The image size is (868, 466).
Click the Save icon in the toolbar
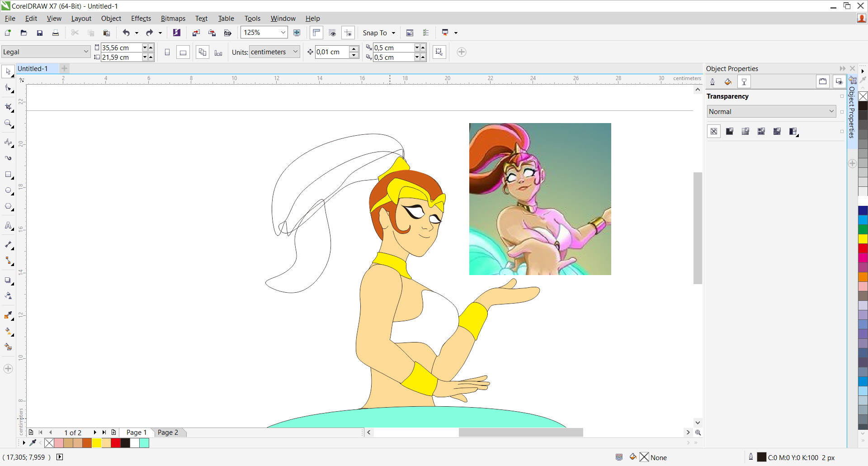pos(40,33)
